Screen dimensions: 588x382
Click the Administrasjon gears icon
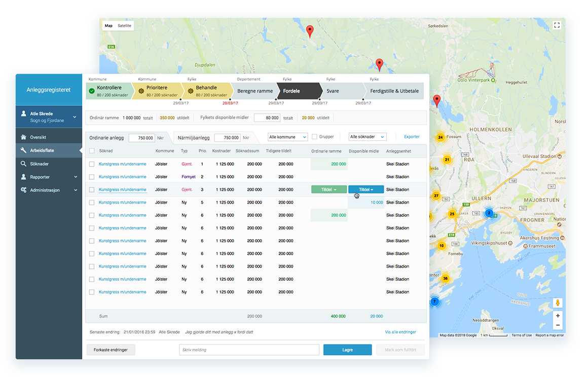24,190
